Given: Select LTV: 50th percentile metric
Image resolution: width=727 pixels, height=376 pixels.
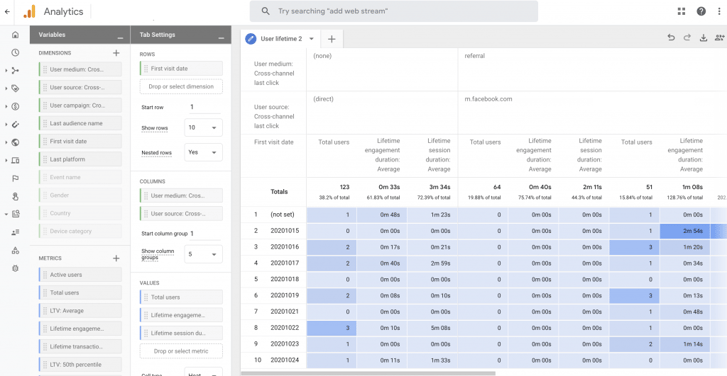Looking at the screenshot, I should (x=80, y=364).
